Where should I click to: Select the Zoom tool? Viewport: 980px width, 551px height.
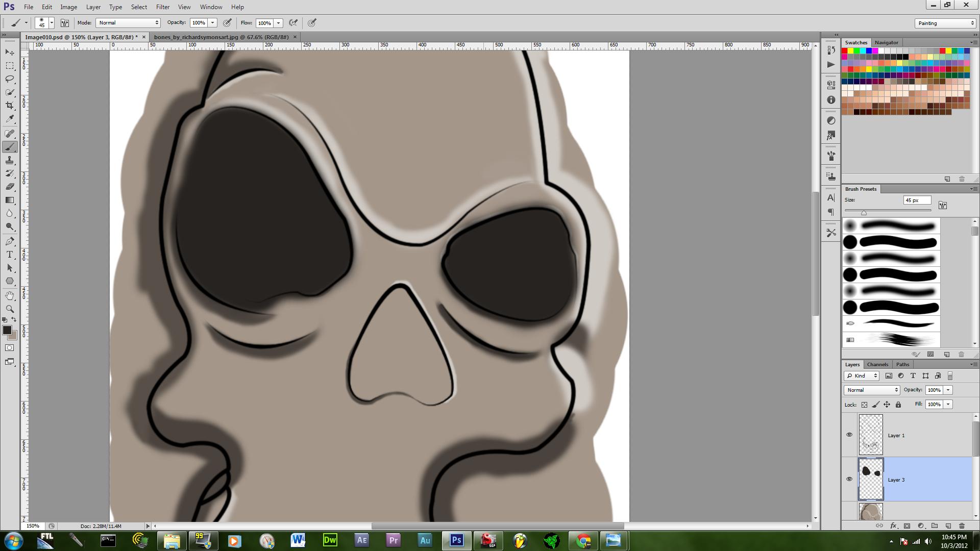tap(10, 309)
